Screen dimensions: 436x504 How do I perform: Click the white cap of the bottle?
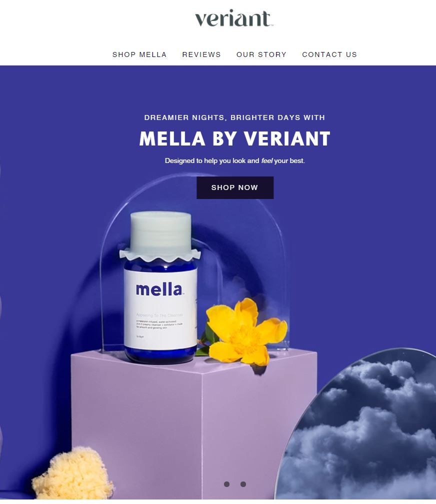160,232
